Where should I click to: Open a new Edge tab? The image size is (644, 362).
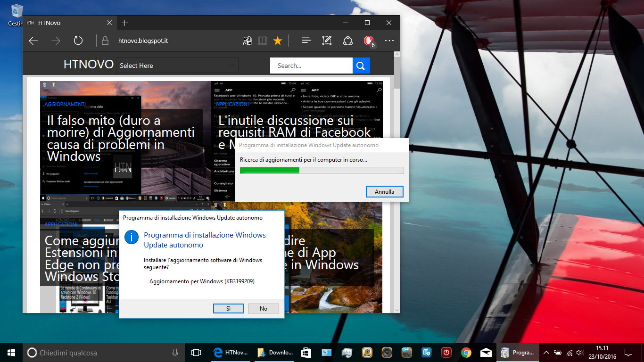click(124, 23)
